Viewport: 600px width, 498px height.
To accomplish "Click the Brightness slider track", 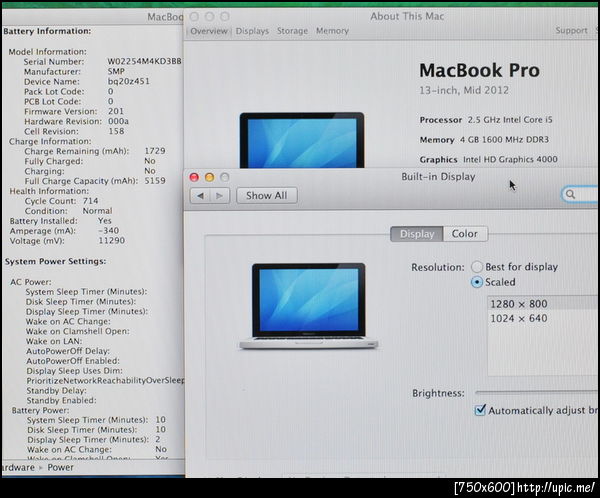I will click(x=536, y=392).
